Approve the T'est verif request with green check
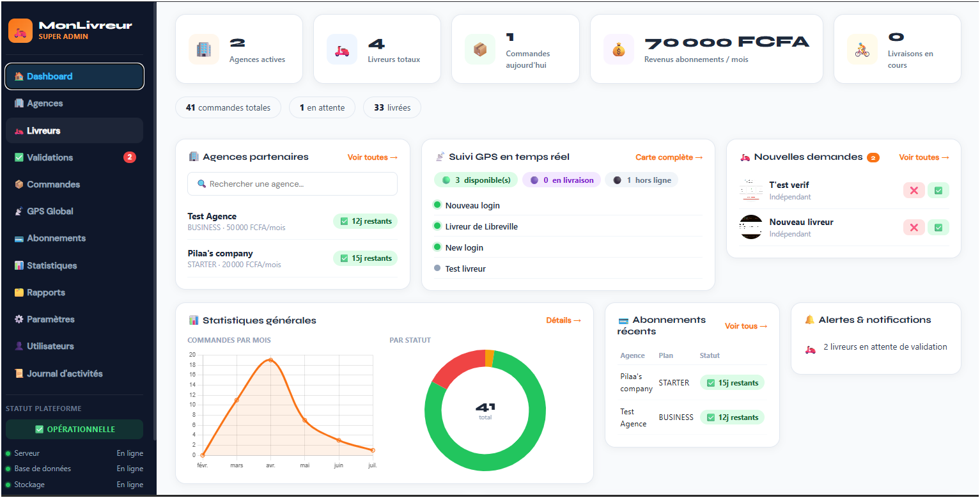980x498 pixels. pos(938,190)
